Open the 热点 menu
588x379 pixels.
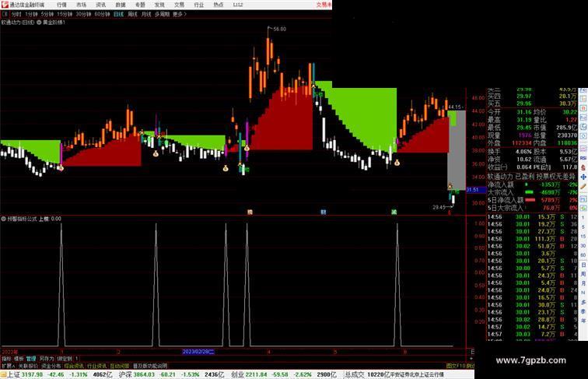pos(219,5)
